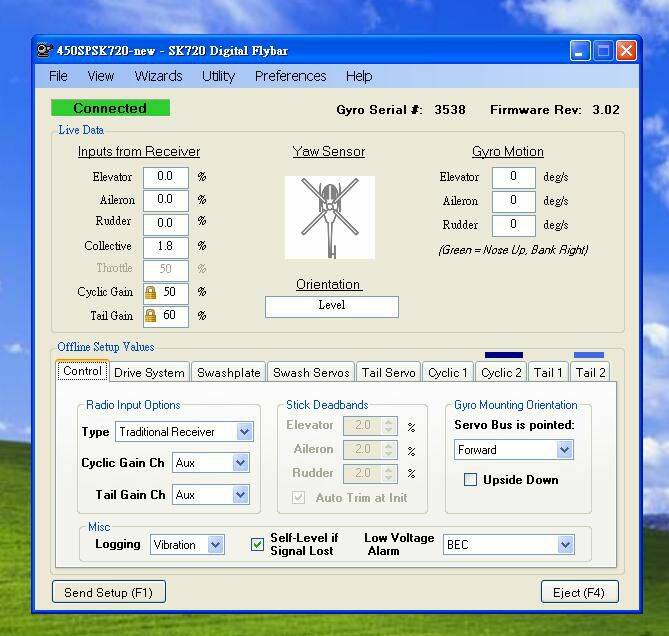This screenshot has width=669, height=636.
Task: Open the View menu
Action: click(101, 76)
